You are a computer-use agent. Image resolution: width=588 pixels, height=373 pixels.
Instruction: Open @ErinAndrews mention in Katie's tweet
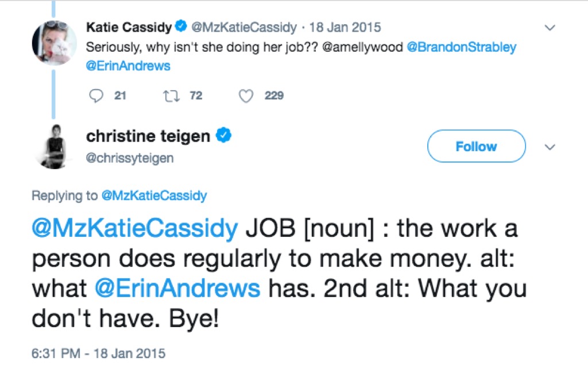pos(128,66)
